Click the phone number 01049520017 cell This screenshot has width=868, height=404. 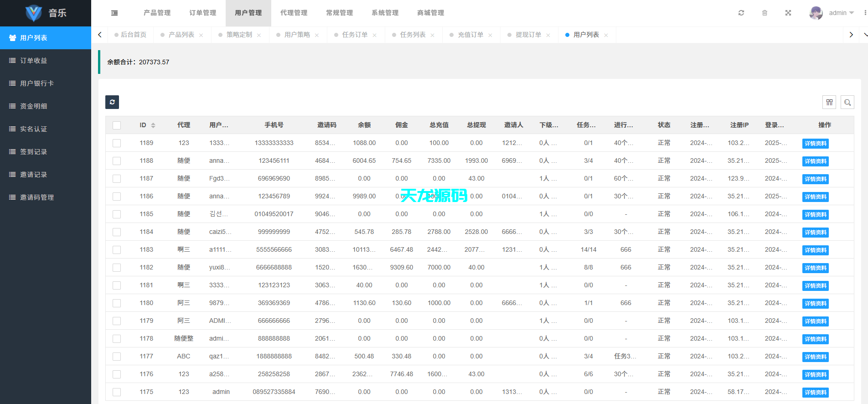click(x=274, y=214)
